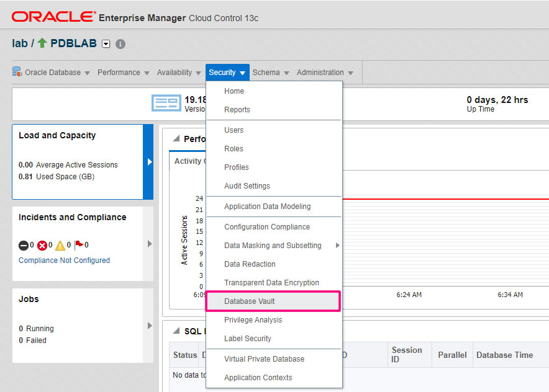Click the Parallel column header
The height and width of the screenshot is (392, 549).
(x=452, y=355)
